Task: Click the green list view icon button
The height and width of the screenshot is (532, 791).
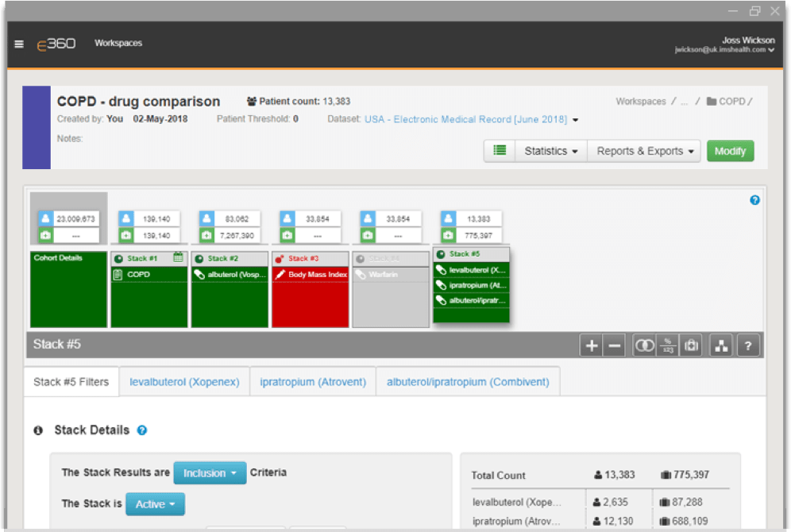Action: pyautogui.click(x=500, y=151)
